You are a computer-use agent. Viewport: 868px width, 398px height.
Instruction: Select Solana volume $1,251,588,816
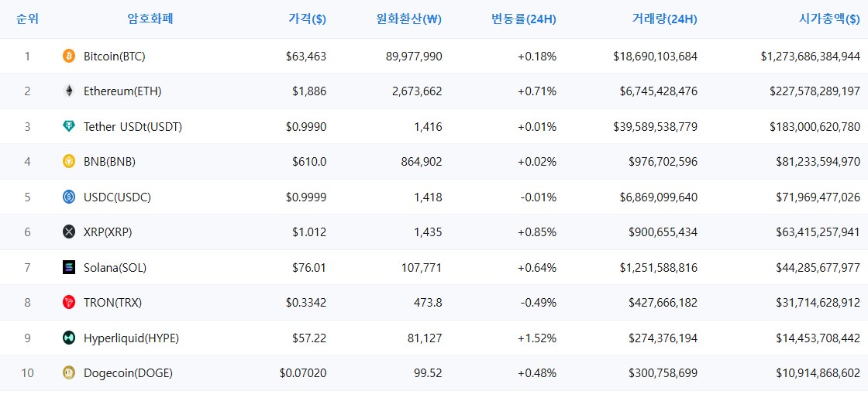(659, 268)
